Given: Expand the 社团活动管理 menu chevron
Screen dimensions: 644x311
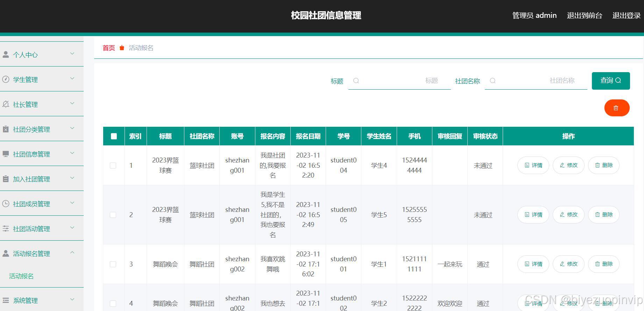Looking at the screenshot, I should (x=72, y=228).
